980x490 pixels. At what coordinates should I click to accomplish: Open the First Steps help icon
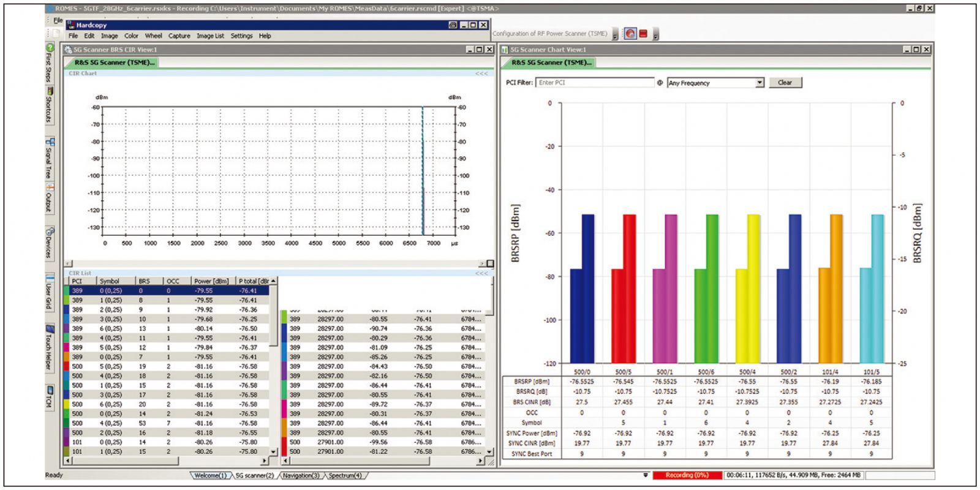pyautogui.click(x=50, y=47)
